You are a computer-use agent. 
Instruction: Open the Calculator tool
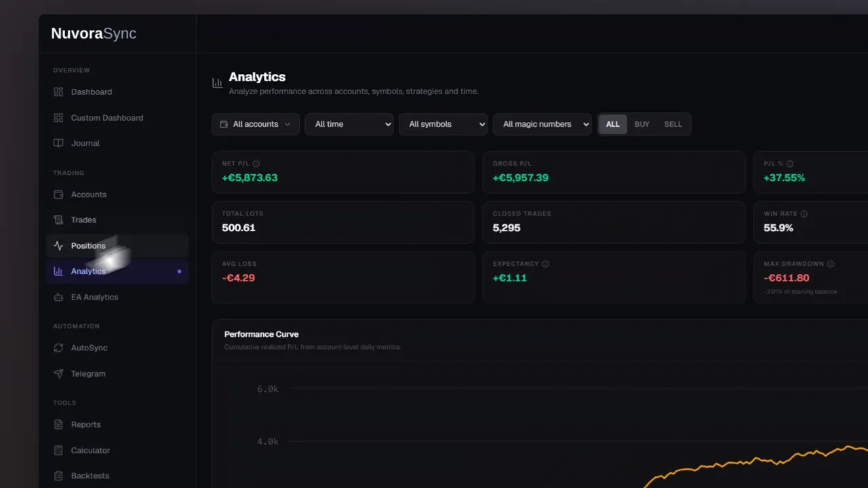tap(117, 450)
